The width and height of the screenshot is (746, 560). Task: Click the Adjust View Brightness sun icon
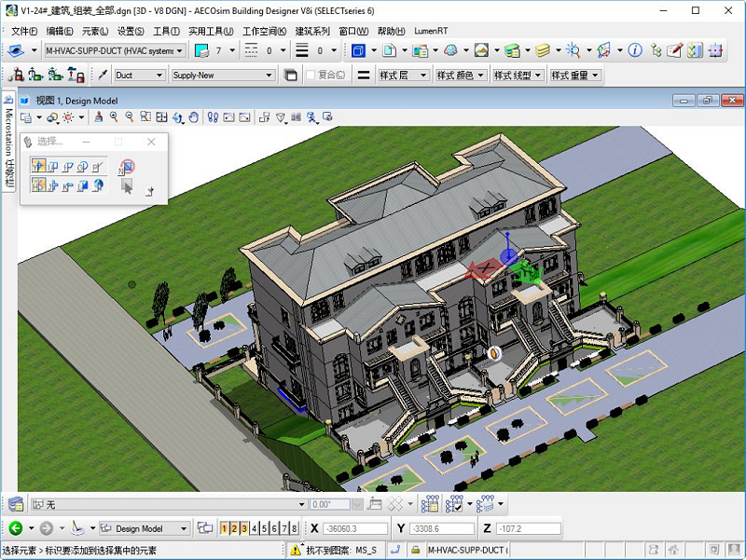(x=68, y=117)
